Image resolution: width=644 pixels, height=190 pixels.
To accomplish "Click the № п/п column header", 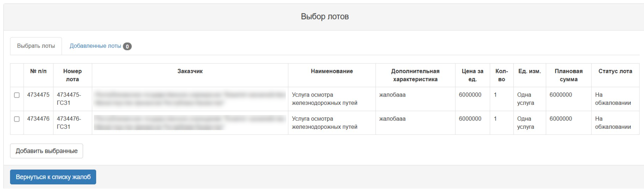I will 38,71.
